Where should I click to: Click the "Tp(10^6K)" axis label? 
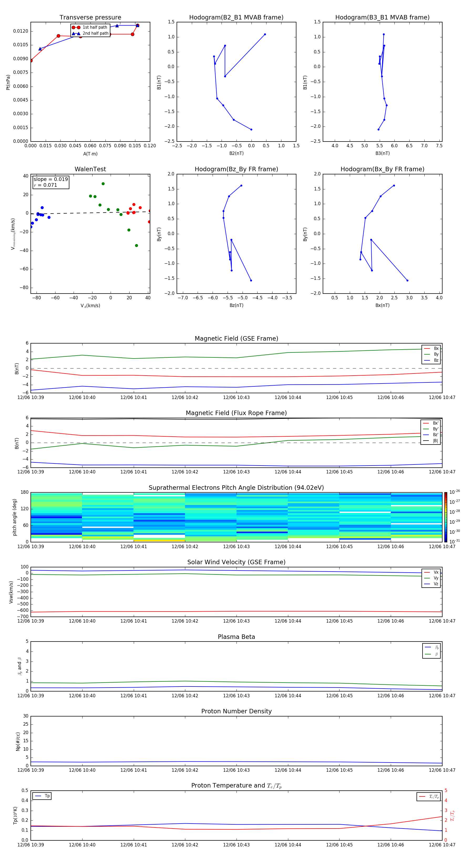tap(15, 815)
